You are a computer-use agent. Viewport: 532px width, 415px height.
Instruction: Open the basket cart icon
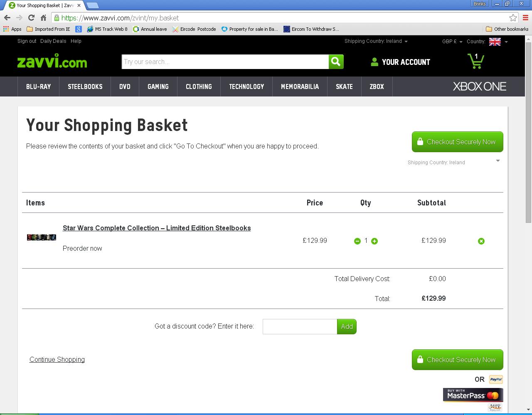476,61
